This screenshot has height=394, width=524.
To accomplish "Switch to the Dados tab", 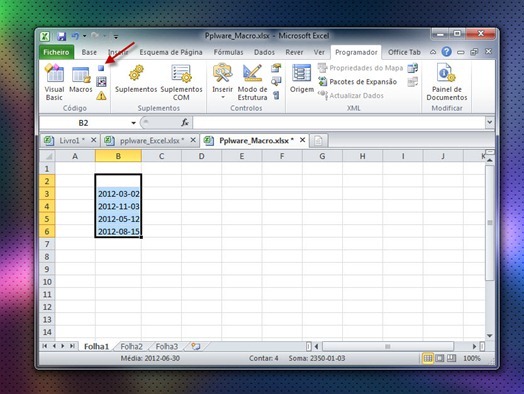I will point(264,52).
